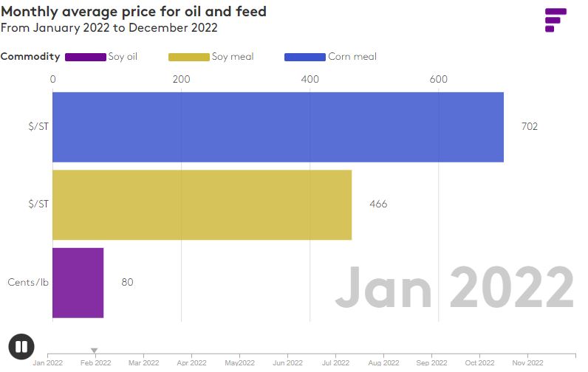Select the purple Soy oil bar
588x372 pixels.
[x=78, y=282]
